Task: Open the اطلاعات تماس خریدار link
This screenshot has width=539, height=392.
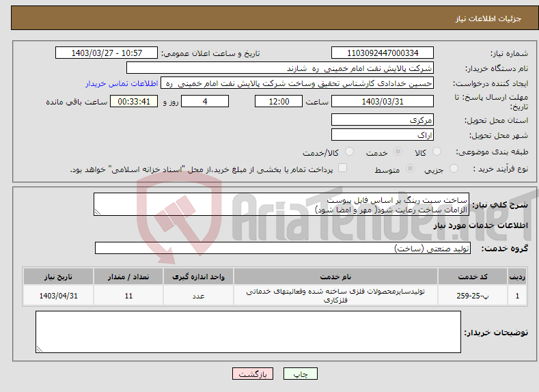Action: (x=122, y=83)
